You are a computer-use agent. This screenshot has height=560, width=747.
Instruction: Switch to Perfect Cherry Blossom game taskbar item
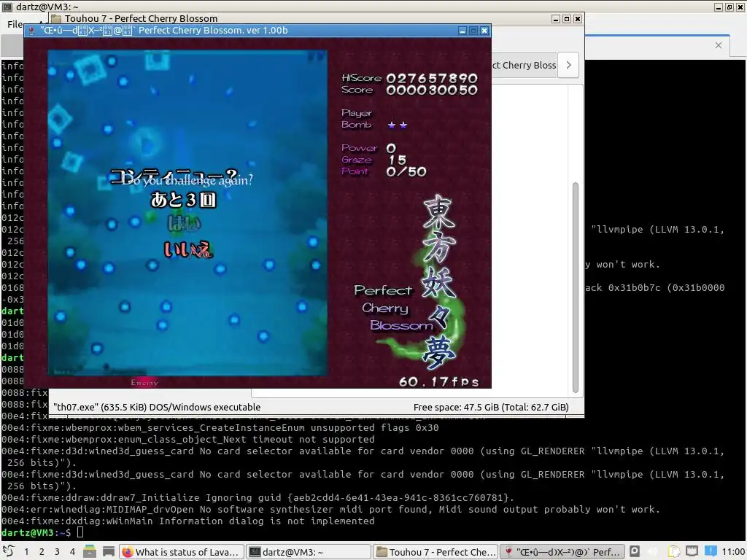tap(562, 552)
